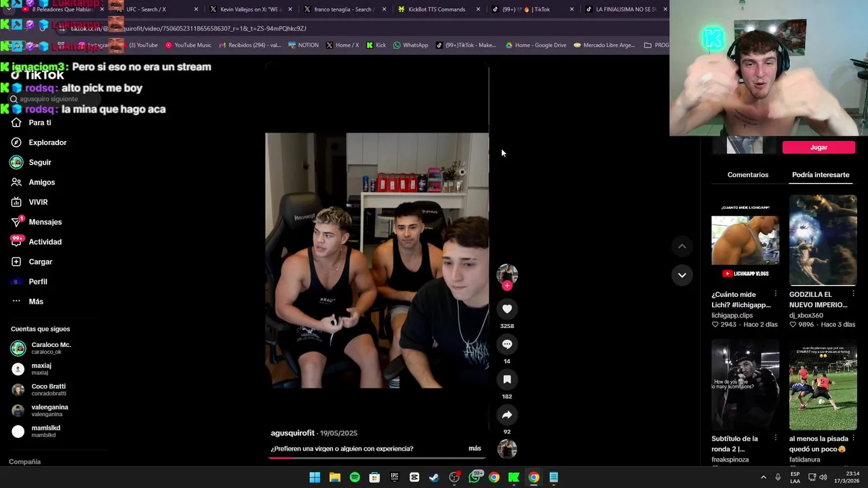Viewport: 868px width, 488px height.
Task: Seek using the video progress bar
Action: [x=377, y=457]
